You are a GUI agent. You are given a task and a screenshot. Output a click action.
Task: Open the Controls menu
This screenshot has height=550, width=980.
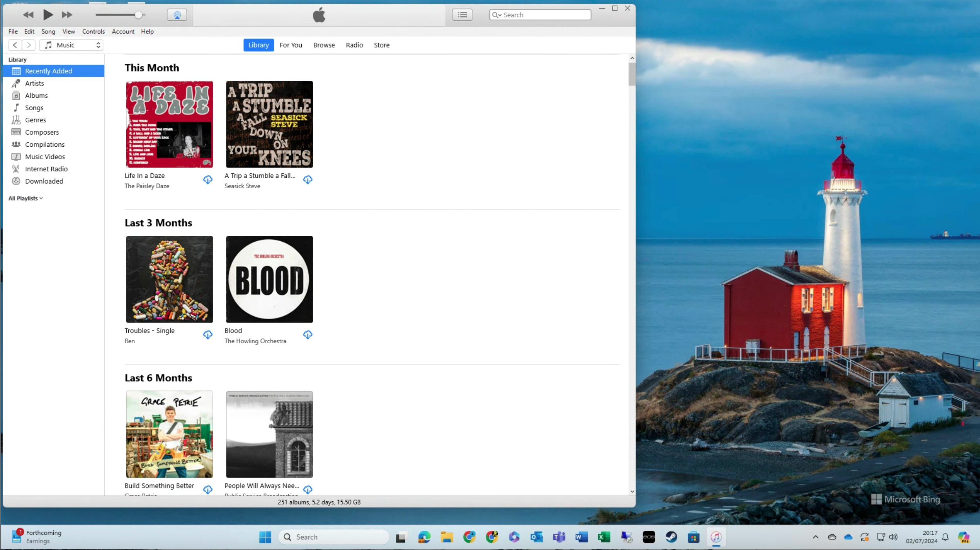93,31
